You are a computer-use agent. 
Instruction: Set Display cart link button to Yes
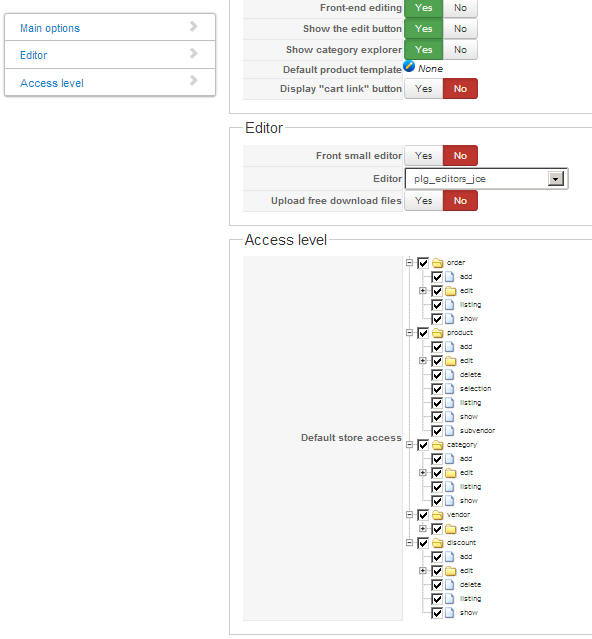coord(424,89)
